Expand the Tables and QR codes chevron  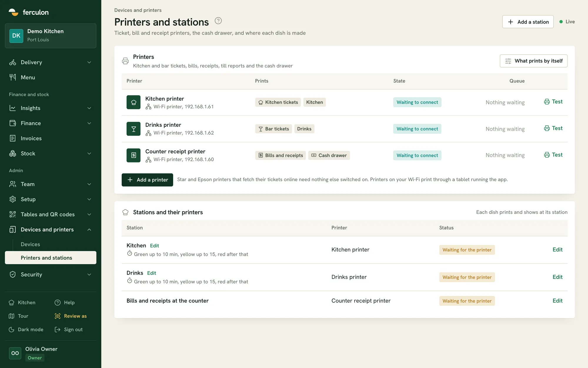(x=89, y=214)
